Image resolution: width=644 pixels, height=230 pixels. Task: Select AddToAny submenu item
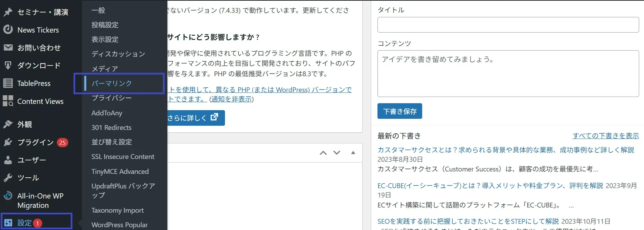pos(107,113)
